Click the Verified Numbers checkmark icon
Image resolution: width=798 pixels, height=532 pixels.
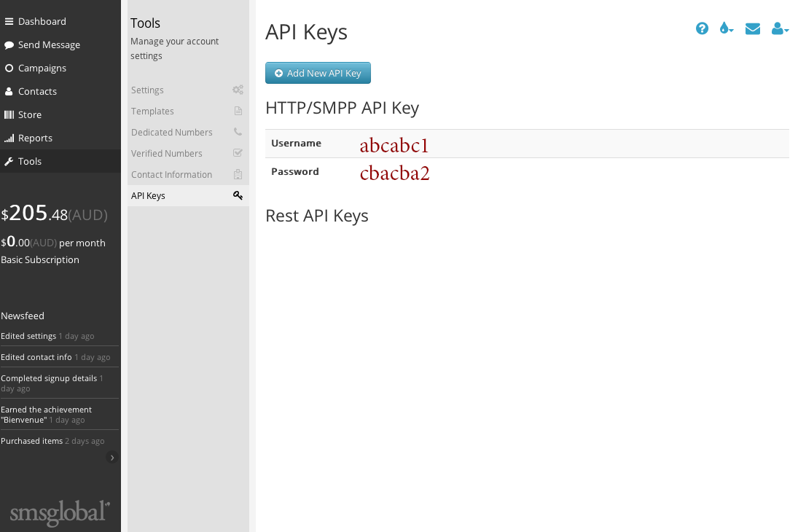pyautogui.click(x=238, y=153)
